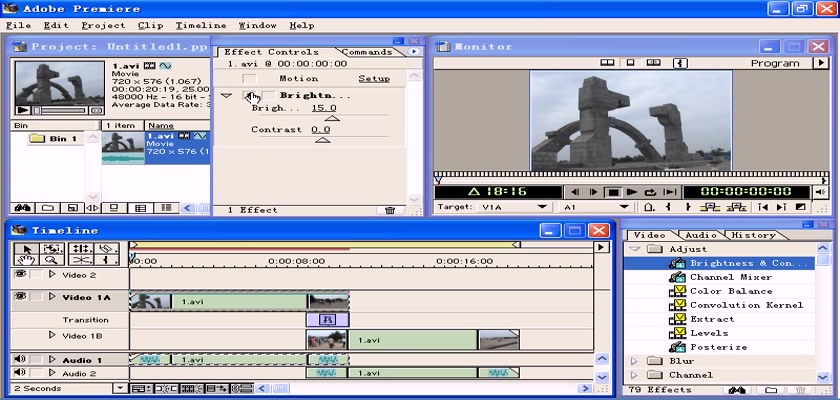The width and height of the screenshot is (840, 400).
Task: Toggle Brightness effect keyframing box
Action: pyautogui.click(x=268, y=95)
